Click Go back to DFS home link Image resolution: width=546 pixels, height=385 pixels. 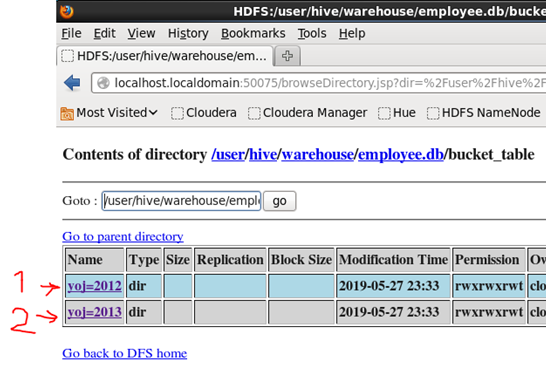[x=125, y=353]
